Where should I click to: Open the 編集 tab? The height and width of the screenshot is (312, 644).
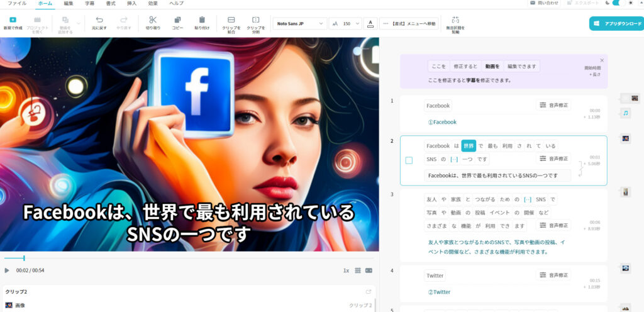(x=68, y=3)
